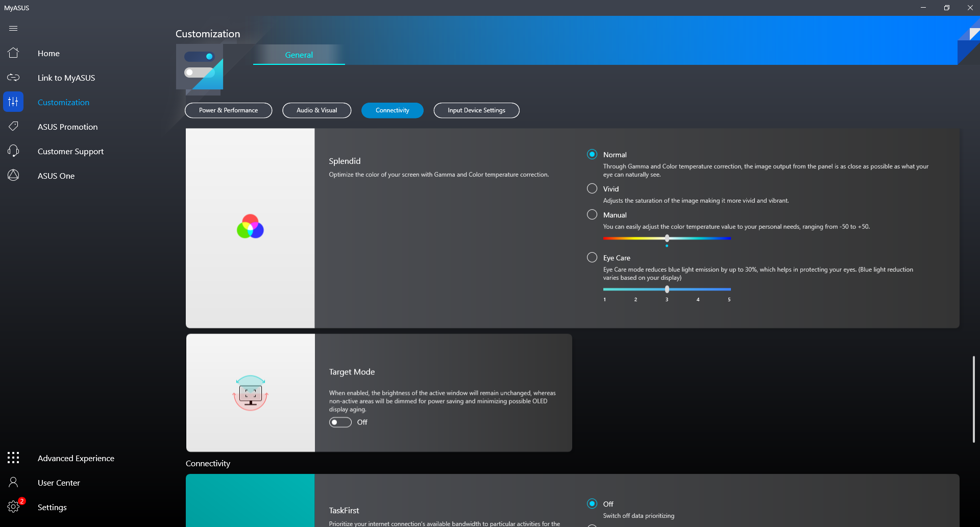Screen dimensions: 980x527
Task: Click the Home house icon
Action: point(13,53)
